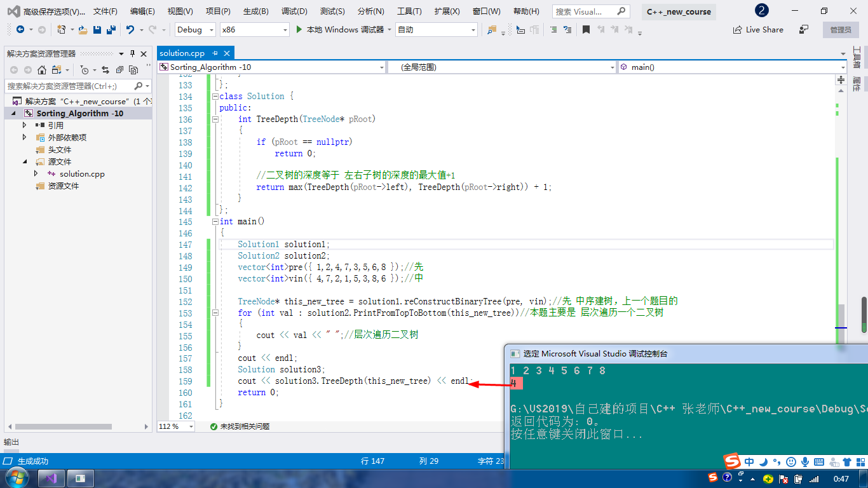Click the Save solution.cpp disk icon
This screenshot has height=488, width=868.
pyautogui.click(x=97, y=30)
